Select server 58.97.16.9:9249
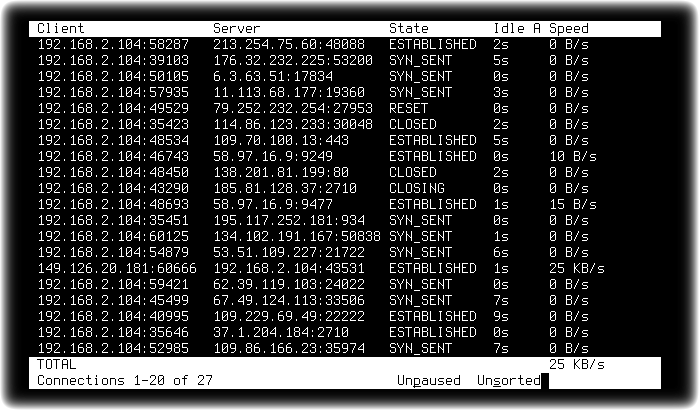699x410 pixels. click(273, 157)
